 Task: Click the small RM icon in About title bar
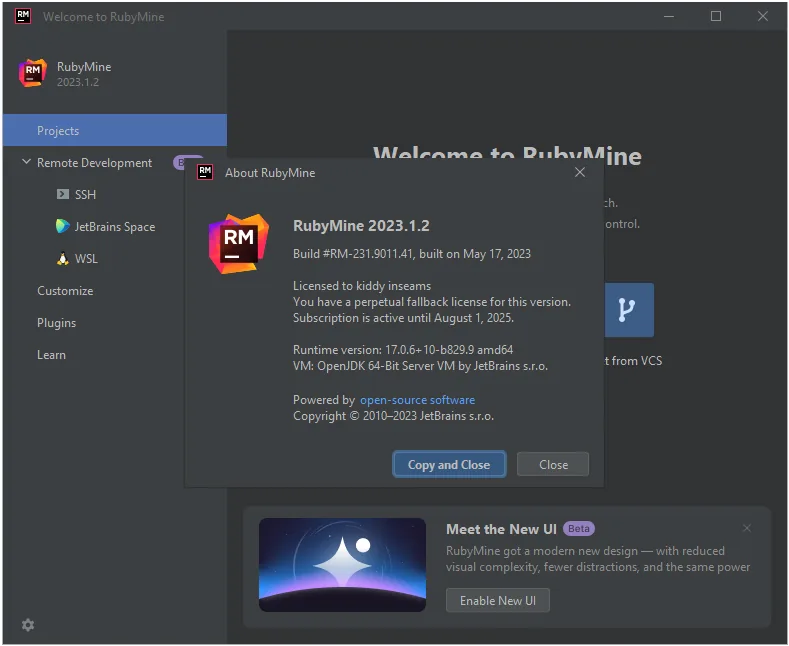[205, 172]
